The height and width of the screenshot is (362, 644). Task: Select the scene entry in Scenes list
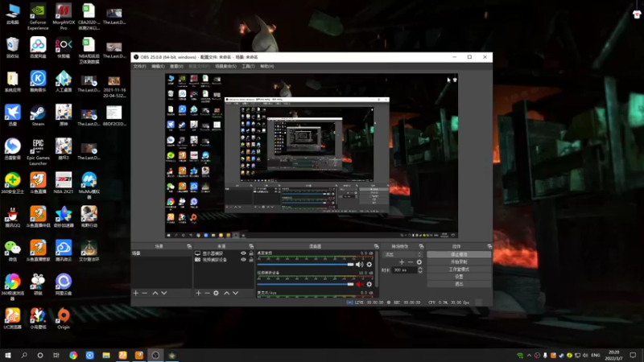(161, 253)
